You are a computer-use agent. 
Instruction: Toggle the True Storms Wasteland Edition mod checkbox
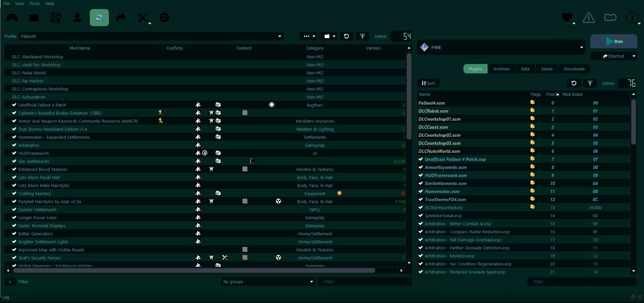pyautogui.click(x=14, y=129)
